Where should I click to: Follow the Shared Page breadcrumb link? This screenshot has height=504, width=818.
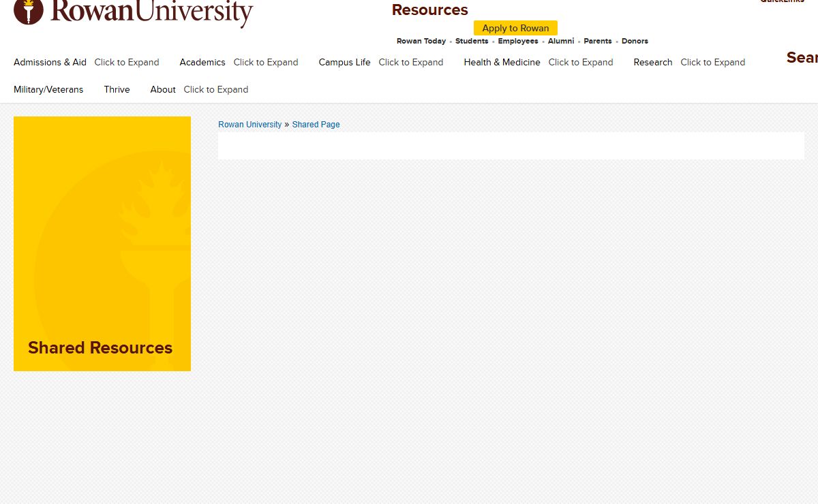point(316,125)
